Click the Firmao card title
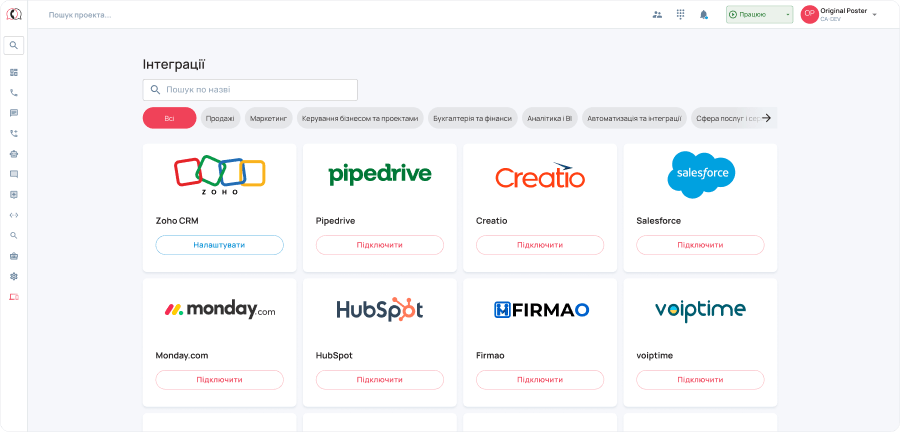This screenshot has height=432, width=900. pos(490,355)
